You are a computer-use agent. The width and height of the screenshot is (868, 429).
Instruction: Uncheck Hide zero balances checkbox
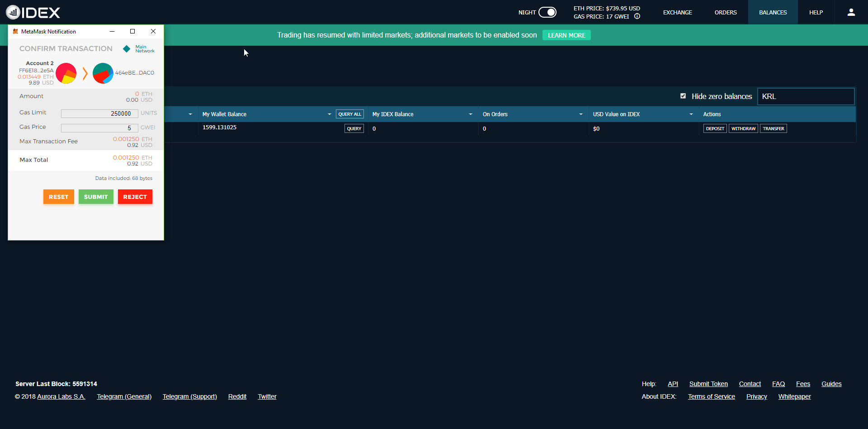(683, 96)
